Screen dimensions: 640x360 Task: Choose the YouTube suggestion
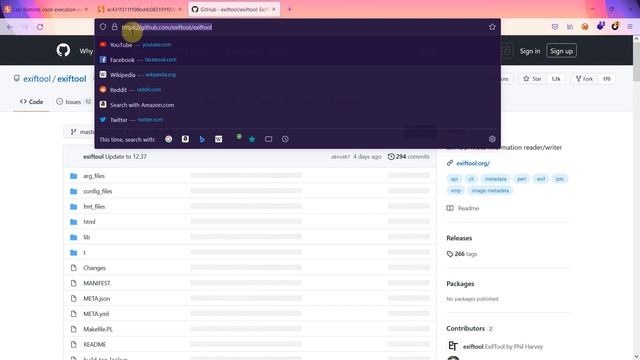[x=298, y=44]
